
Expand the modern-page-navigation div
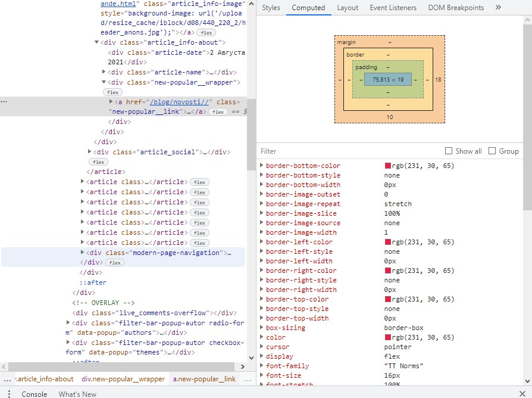point(83,253)
